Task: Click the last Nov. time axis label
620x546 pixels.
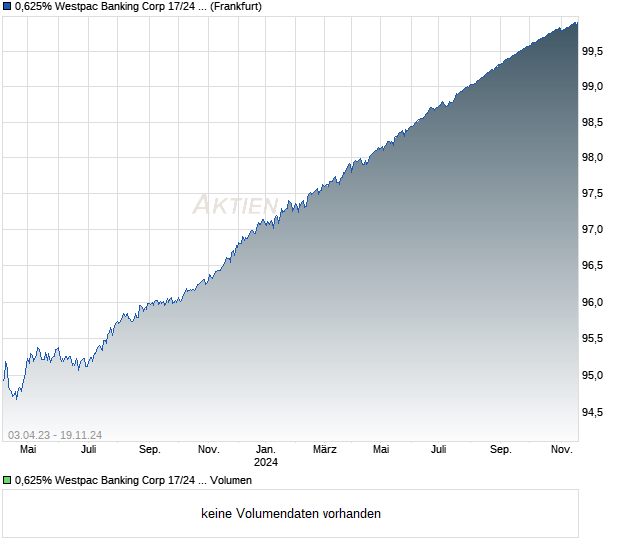Action: point(562,449)
